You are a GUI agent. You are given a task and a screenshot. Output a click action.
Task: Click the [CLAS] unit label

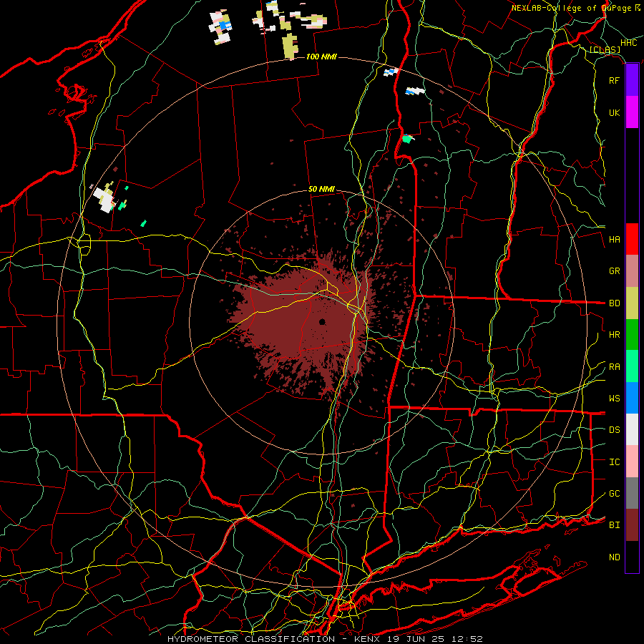click(x=605, y=50)
